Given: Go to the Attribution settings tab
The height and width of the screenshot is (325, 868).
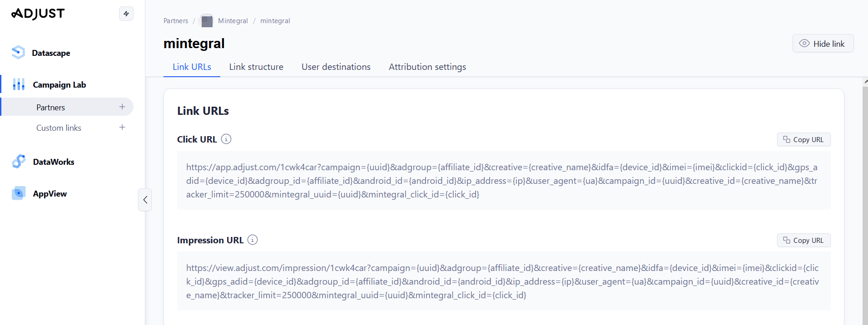Looking at the screenshot, I should click(x=427, y=67).
